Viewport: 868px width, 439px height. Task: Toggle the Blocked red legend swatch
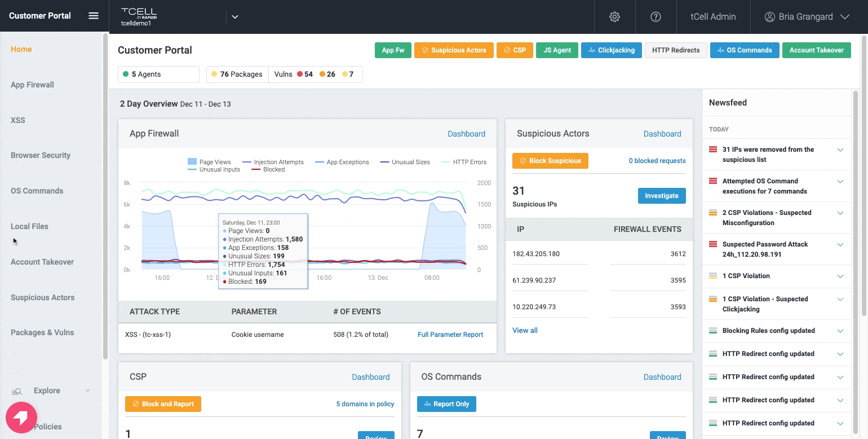click(256, 169)
